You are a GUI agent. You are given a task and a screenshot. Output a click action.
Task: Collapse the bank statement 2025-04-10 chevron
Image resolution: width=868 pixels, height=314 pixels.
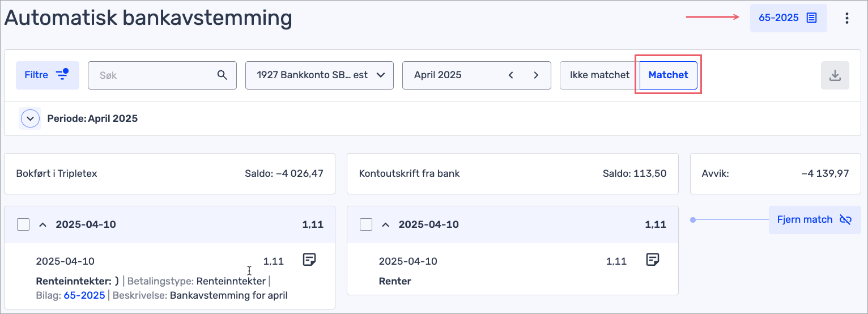[x=385, y=224]
